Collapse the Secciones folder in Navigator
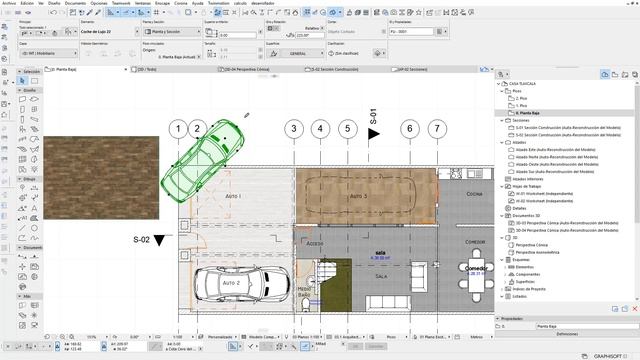 502,120
